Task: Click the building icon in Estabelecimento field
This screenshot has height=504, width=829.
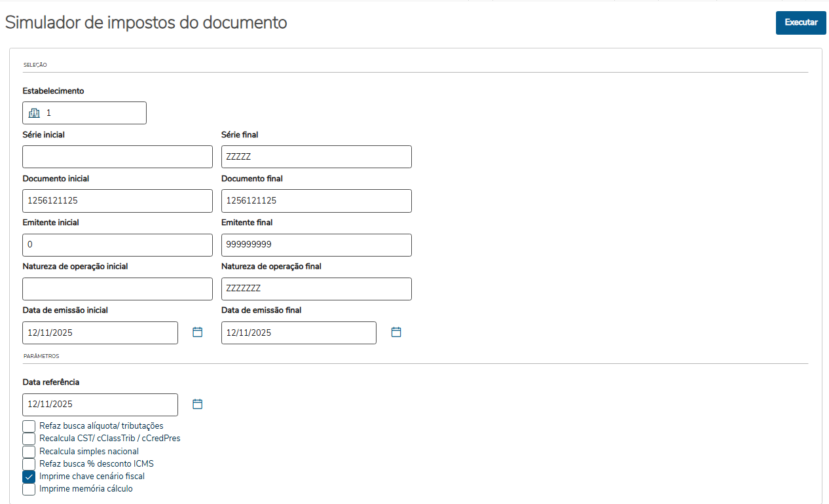Action: pos(35,113)
